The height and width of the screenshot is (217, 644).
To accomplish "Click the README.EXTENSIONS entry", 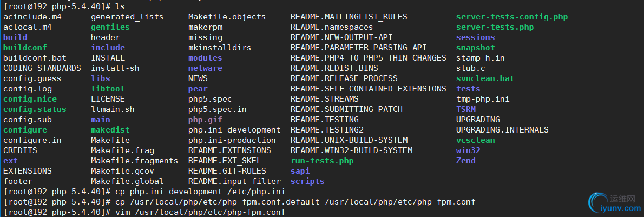I will pyautogui.click(x=229, y=150).
